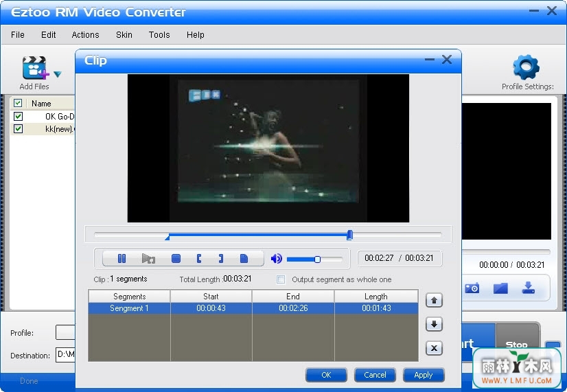Uncheck the OK Go file checkbox
567x392 pixels.
[18, 116]
